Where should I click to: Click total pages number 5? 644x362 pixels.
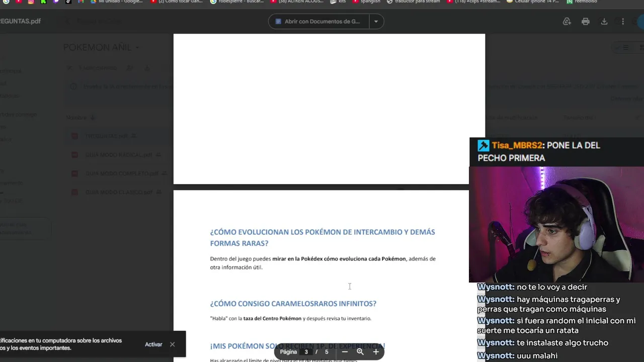coord(327,352)
